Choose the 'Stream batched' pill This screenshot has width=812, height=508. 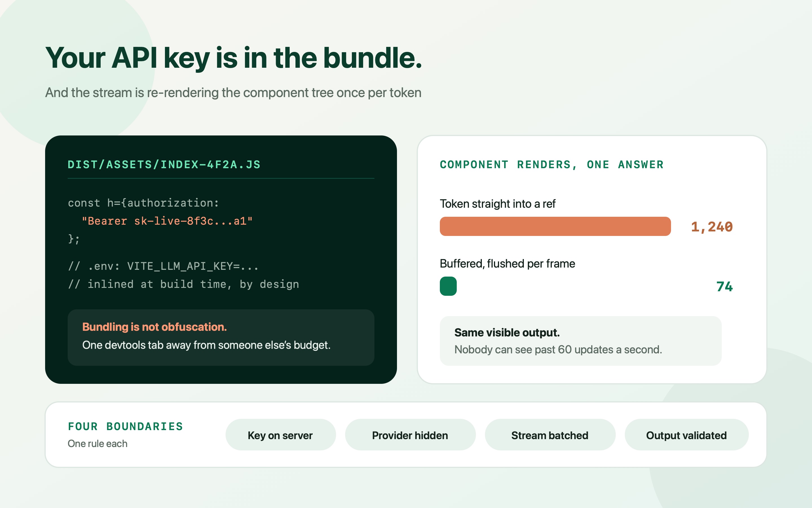(550, 435)
